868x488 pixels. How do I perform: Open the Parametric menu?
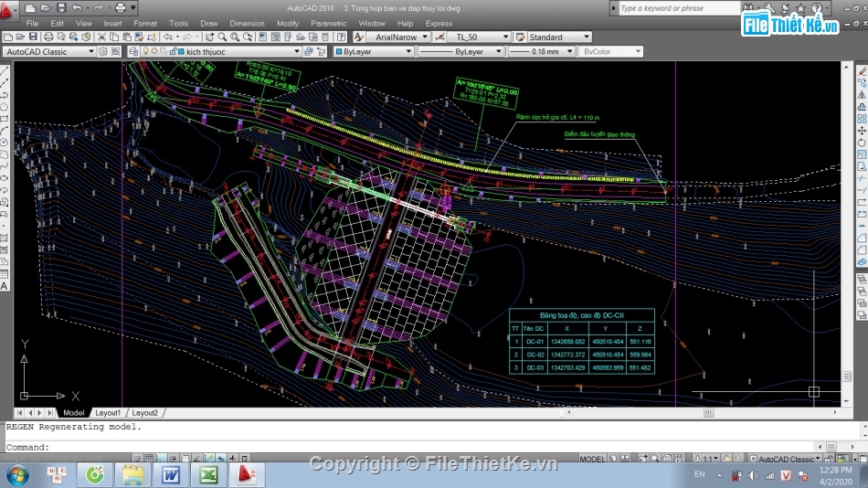click(x=329, y=23)
